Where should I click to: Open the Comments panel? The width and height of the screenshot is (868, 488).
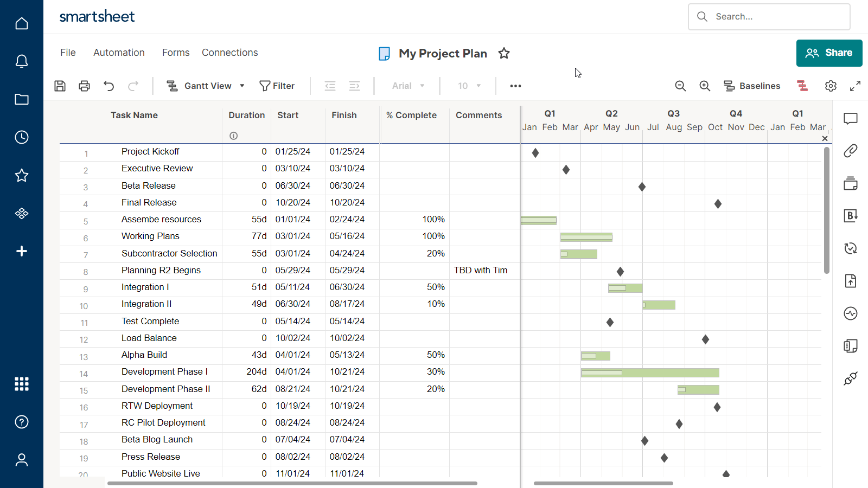pos(850,119)
